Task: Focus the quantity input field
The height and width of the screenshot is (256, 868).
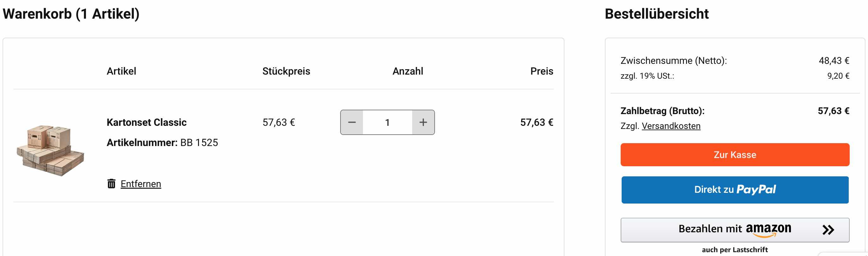Action: point(388,122)
